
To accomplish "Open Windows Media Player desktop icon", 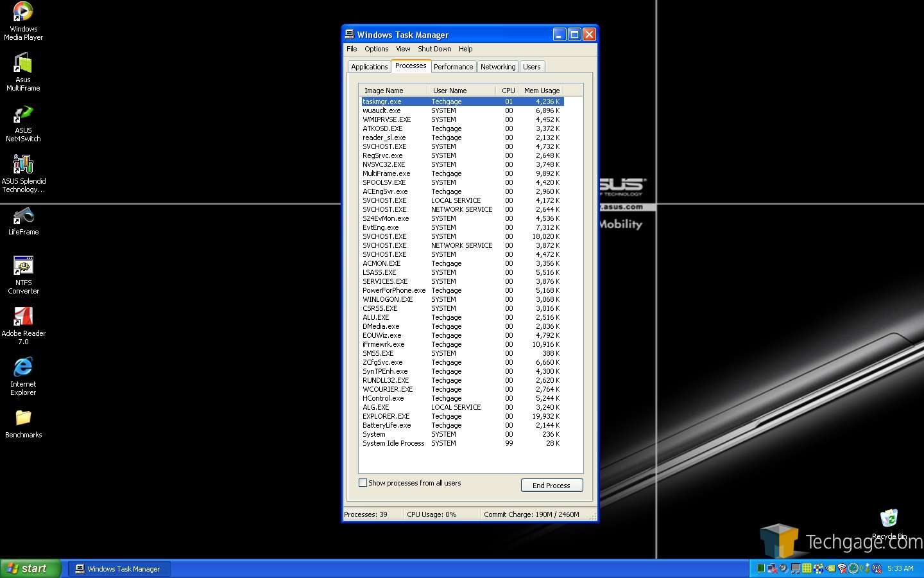I will click(x=23, y=21).
